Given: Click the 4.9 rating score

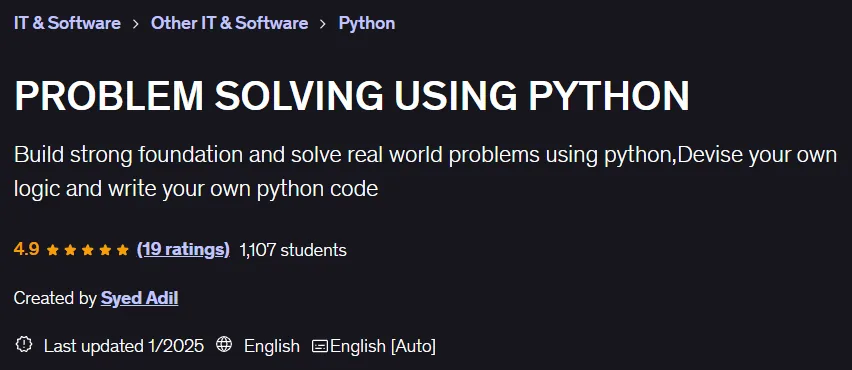Looking at the screenshot, I should click(x=27, y=249).
